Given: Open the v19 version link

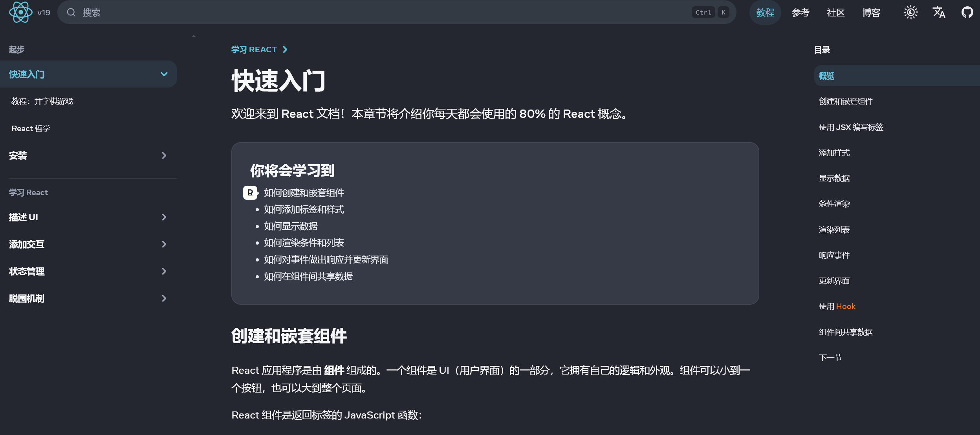Looking at the screenshot, I should coord(44,13).
